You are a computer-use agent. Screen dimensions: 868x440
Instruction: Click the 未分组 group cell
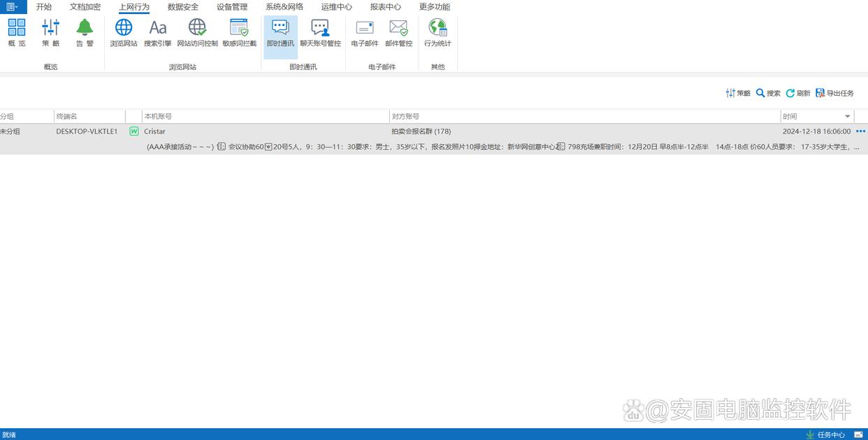coord(10,132)
